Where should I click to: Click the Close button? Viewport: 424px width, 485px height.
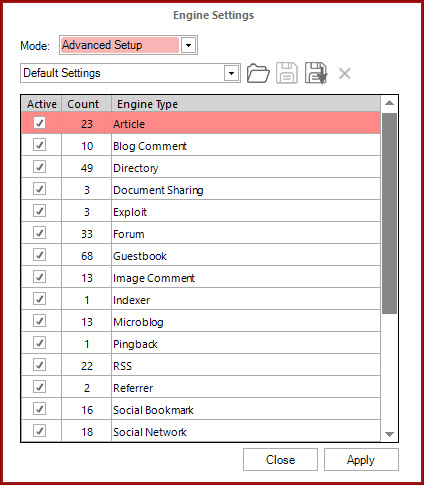(280, 460)
